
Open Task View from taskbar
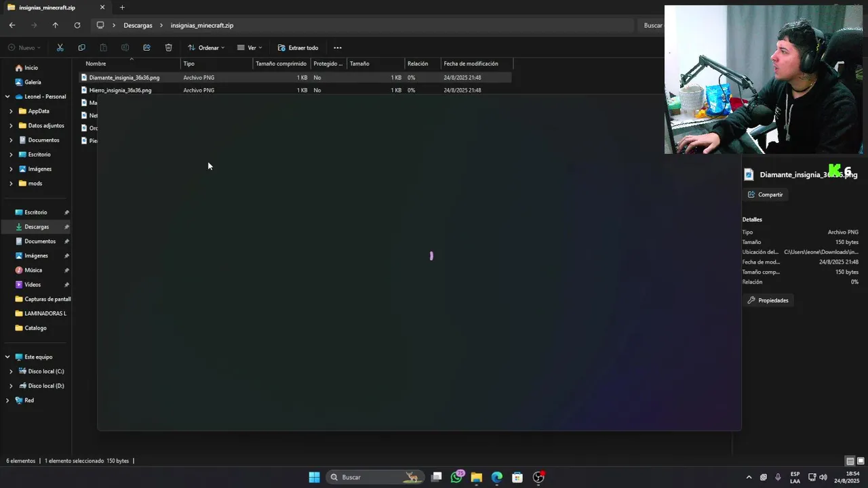(437, 477)
